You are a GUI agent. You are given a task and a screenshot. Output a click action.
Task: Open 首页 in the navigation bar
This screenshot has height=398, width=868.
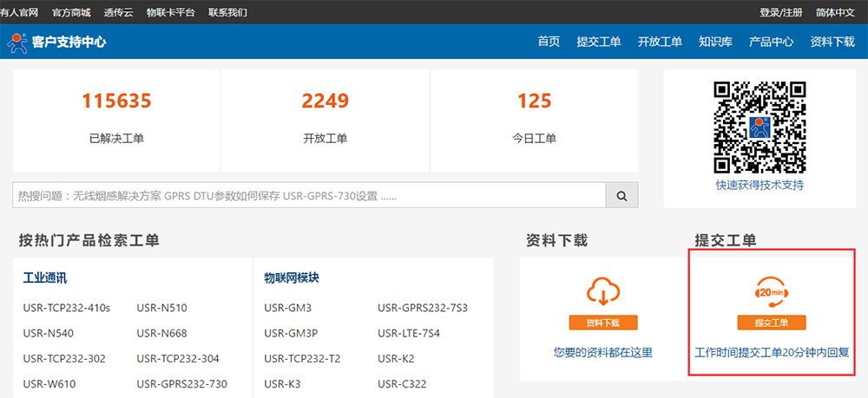click(549, 42)
